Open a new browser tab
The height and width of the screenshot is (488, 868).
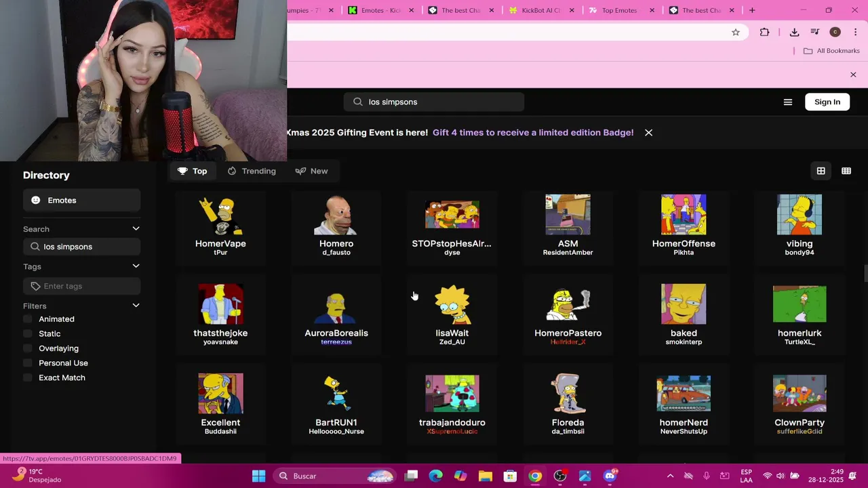pyautogui.click(x=751, y=10)
